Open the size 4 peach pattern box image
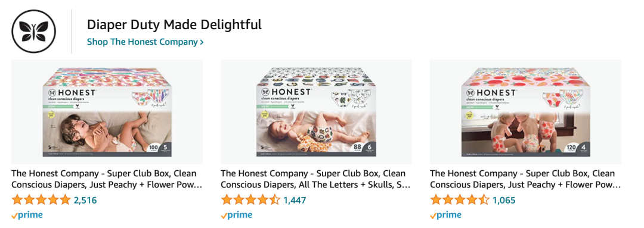The width and height of the screenshot is (644, 228). coord(525,112)
